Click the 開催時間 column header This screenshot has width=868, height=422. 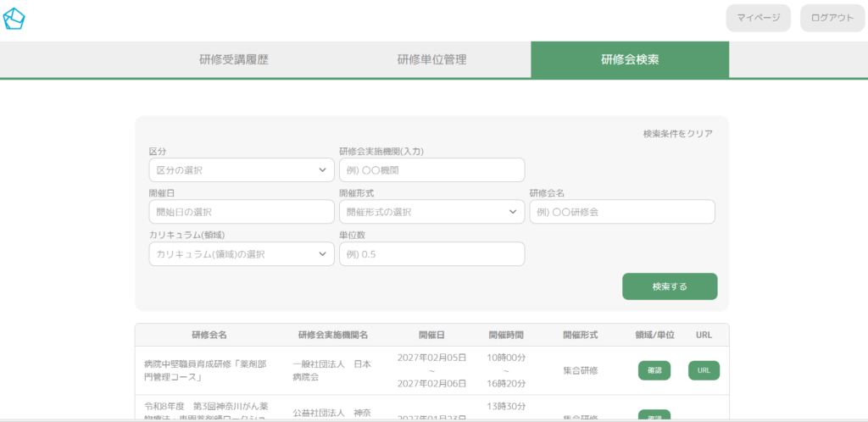point(506,336)
